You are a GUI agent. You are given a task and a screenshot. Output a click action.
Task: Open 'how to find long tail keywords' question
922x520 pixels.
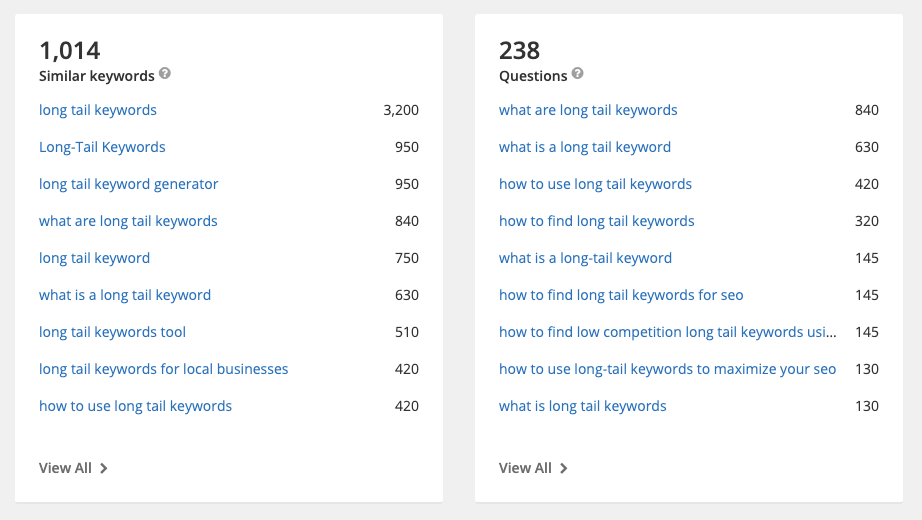coord(596,221)
